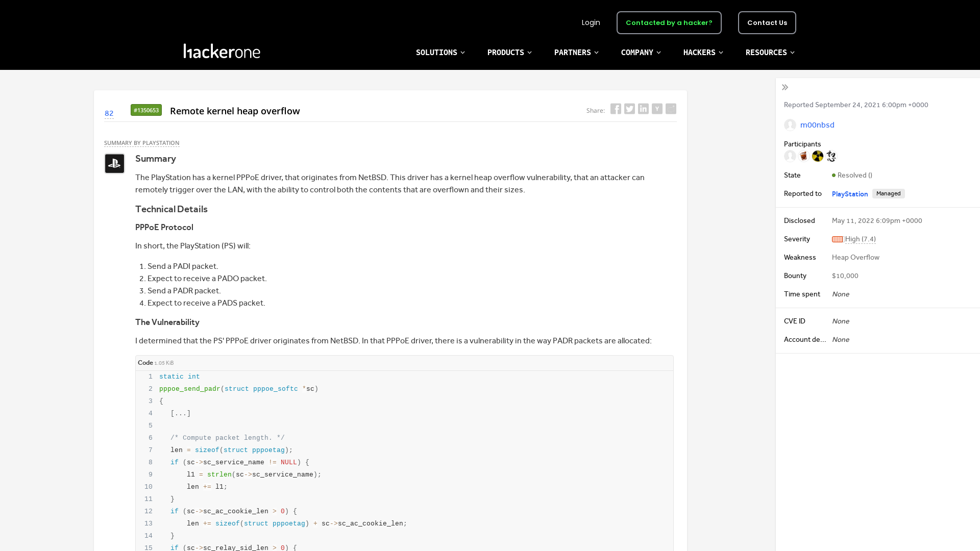Click the Managed badge

click(888, 193)
